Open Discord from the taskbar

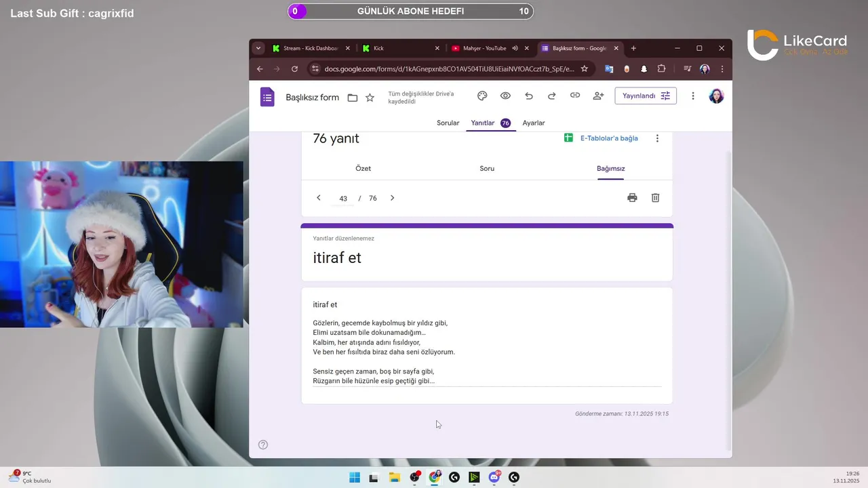494,477
